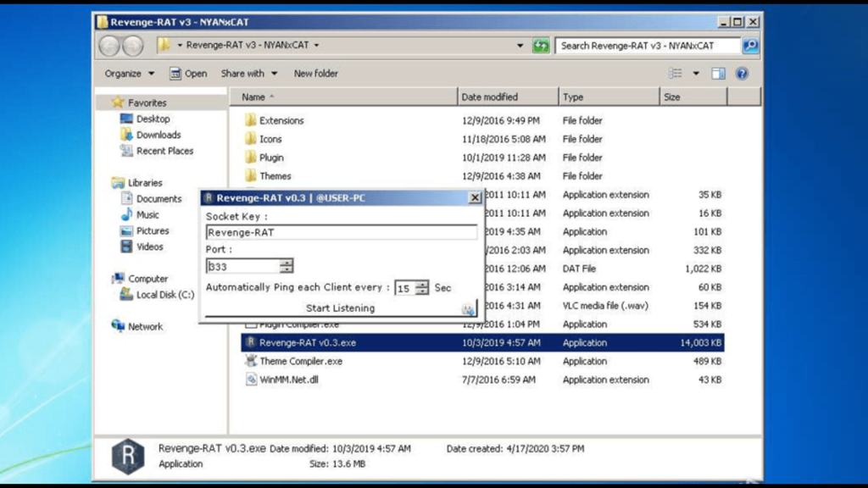Select Documents under Libraries
The height and width of the screenshot is (488, 868).
point(159,198)
